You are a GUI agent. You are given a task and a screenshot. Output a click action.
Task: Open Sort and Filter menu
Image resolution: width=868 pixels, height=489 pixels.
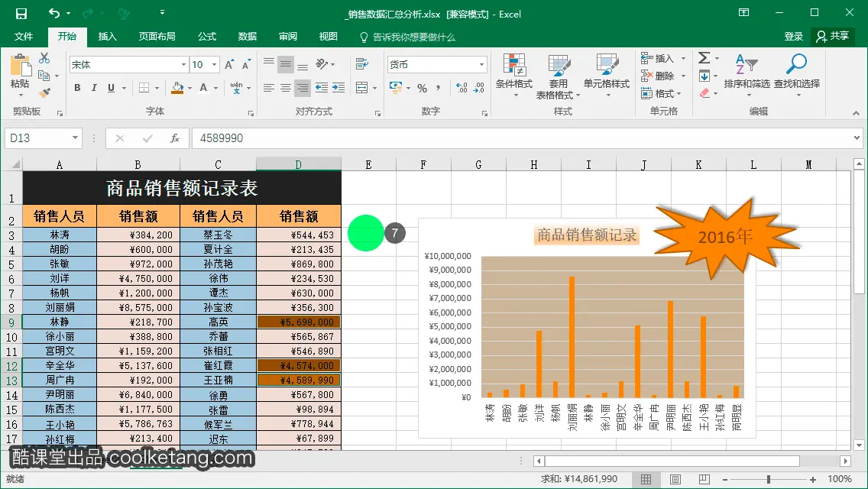pyautogui.click(x=747, y=76)
